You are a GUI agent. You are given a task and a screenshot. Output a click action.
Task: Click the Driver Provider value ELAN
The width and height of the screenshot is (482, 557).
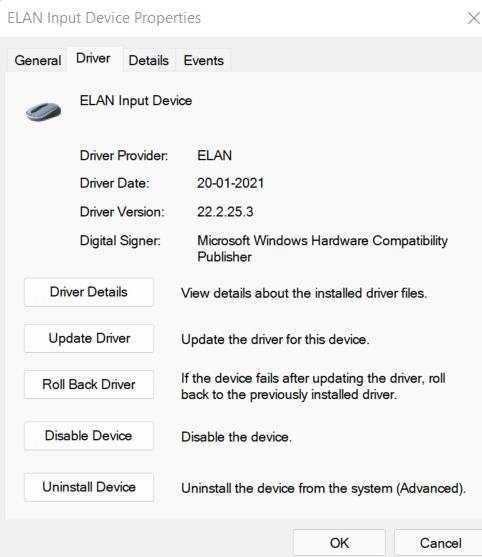(215, 156)
